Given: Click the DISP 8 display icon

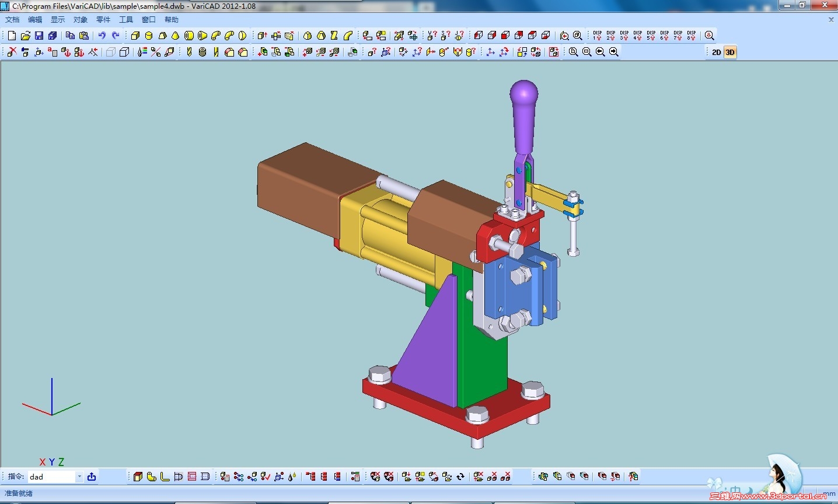Looking at the screenshot, I should pos(692,36).
